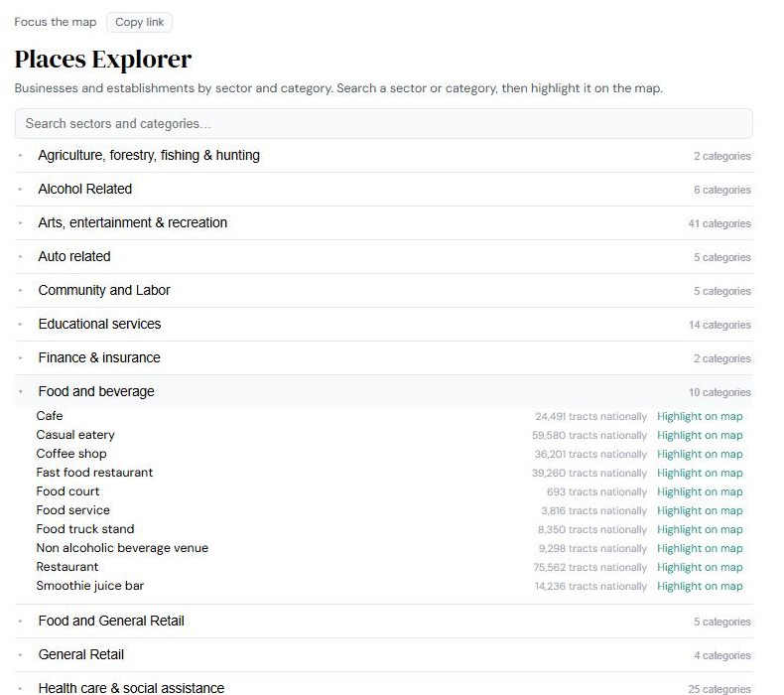Highlight Smoothie juice bar on map
The image size is (784, 695).
click(700, 586)
